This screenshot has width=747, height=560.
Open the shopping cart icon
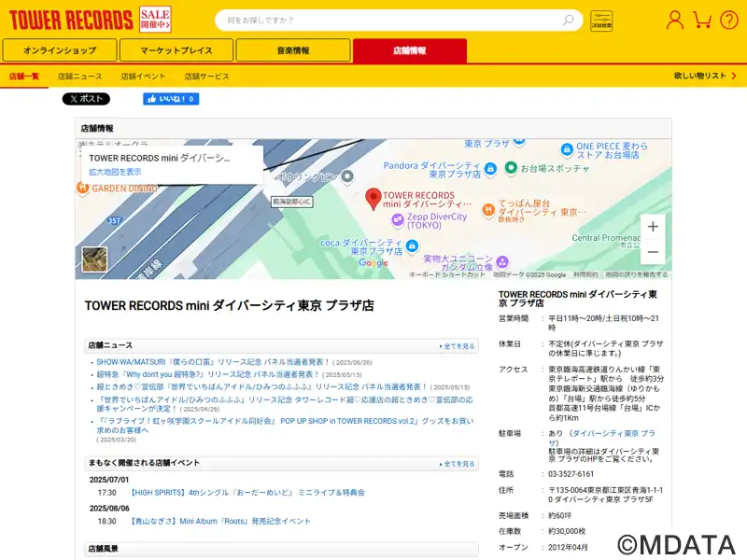pyautogui.click(x=702, y=20)
